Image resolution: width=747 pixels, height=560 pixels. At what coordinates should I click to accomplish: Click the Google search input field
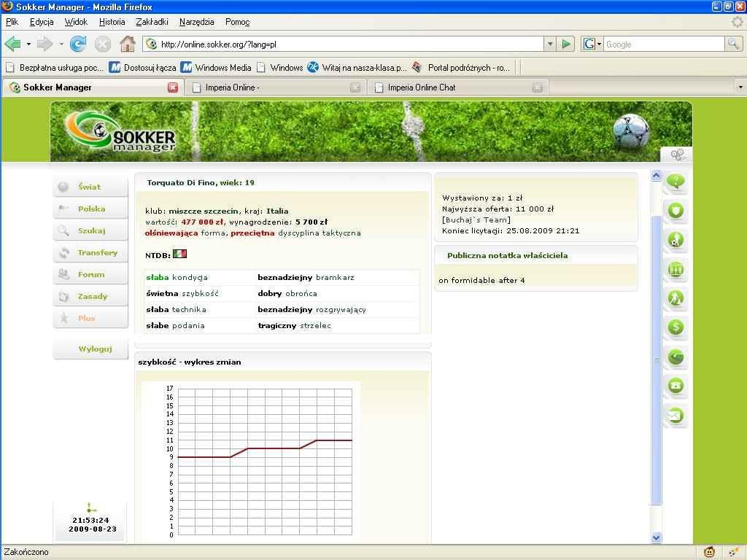click(x=662, y=44)
